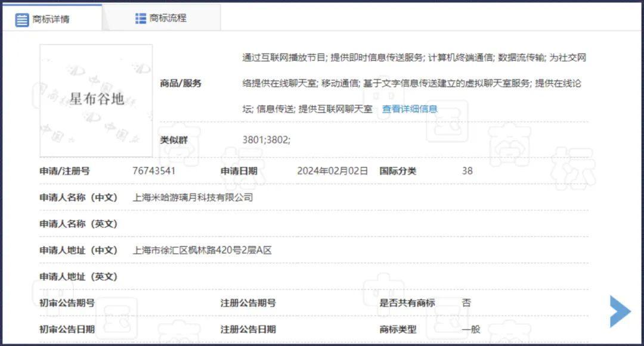Click the 初审公告期号 label
The height and width of the screenshot is (346, 644).
tap(67, 303)
